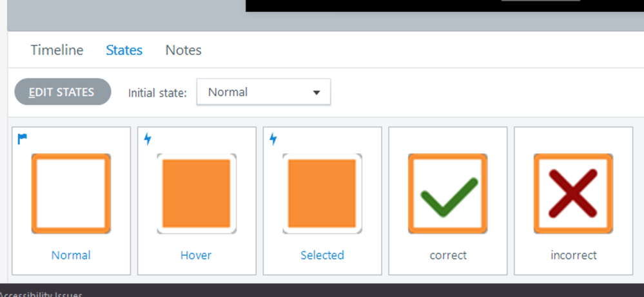644x297 pixels.
Task: Click the lightning bolt icon on Hover state
Action: coord(148,139)
